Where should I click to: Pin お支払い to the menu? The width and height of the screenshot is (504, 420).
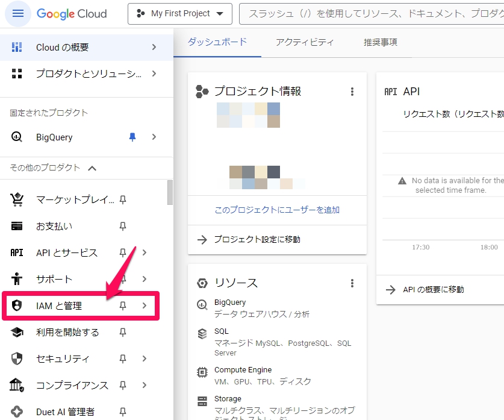pyautogui.click(x=122, y=227)
